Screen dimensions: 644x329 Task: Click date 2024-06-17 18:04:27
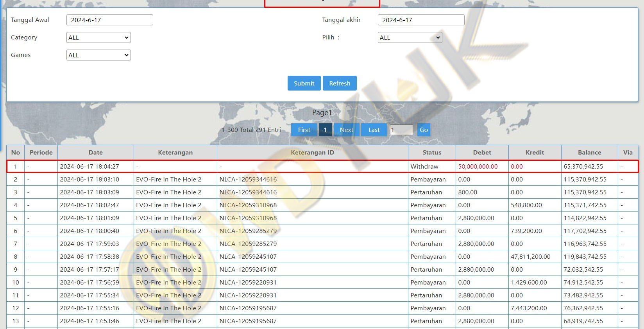point(89,166)
